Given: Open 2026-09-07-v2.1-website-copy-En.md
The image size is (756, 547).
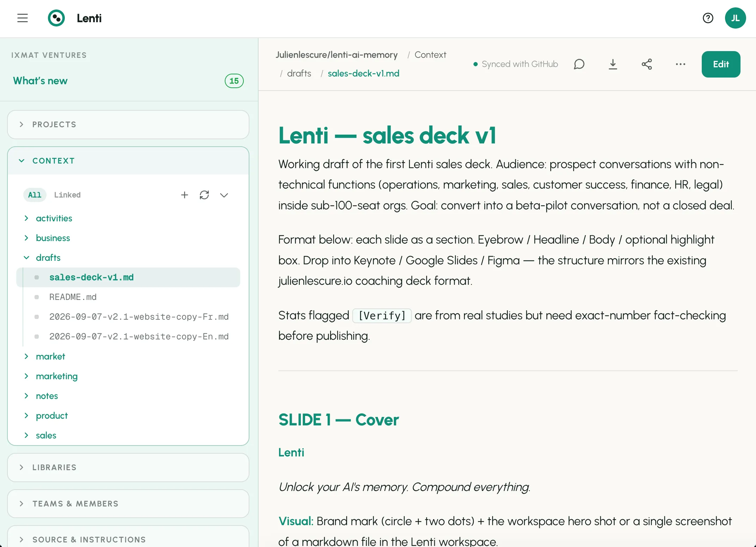Looking at the screenshot, I should [x=139, y=337].
